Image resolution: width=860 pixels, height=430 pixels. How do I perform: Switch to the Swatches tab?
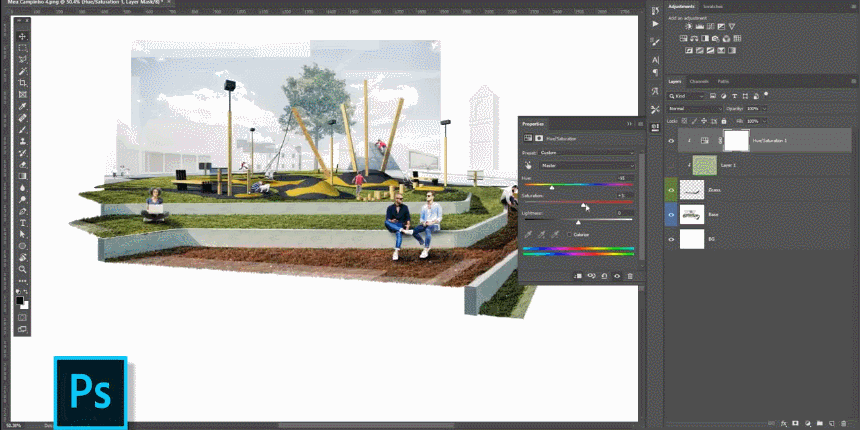[x=712, y=7]
